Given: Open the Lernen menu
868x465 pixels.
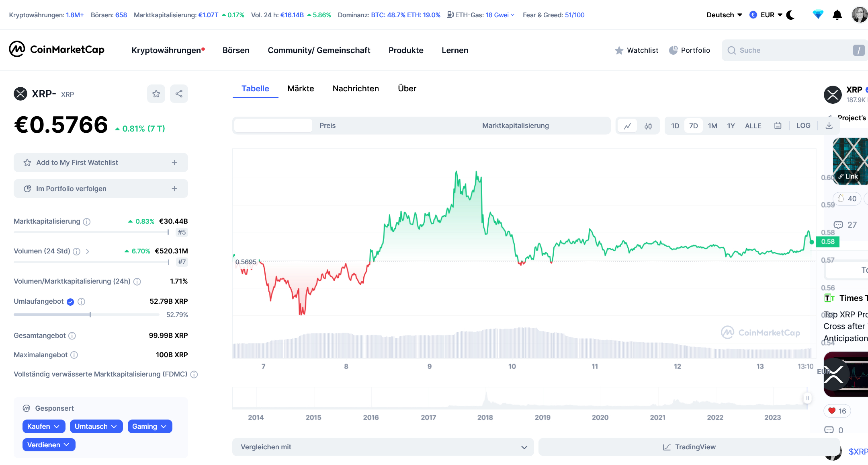Looking at the screenshot, I should 455,50.
